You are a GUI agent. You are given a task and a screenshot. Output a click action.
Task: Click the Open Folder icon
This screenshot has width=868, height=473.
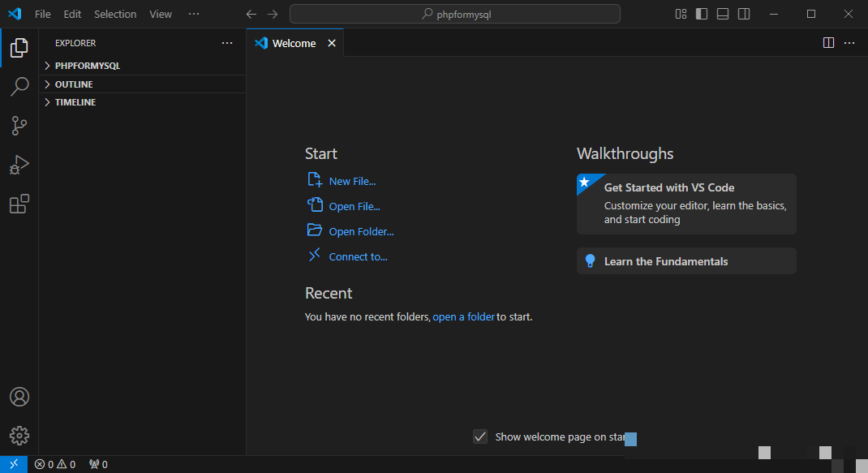pyautogui.click(x=315, y=230)
